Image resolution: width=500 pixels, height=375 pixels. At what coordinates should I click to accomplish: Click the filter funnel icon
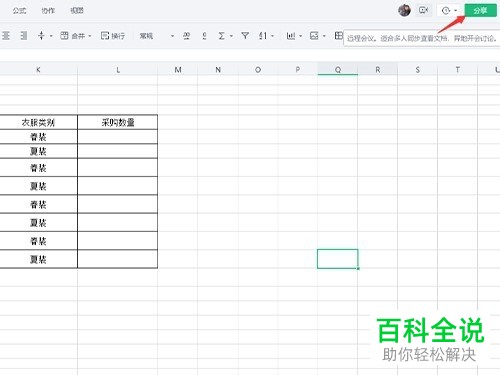tap(245, 35)
